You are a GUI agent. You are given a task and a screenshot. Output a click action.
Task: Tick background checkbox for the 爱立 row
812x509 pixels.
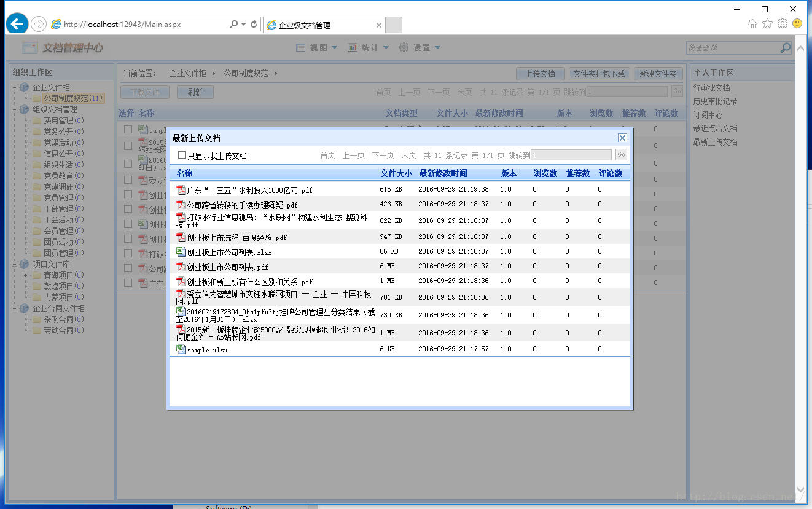pyautogui.click(x=128, y=180)
